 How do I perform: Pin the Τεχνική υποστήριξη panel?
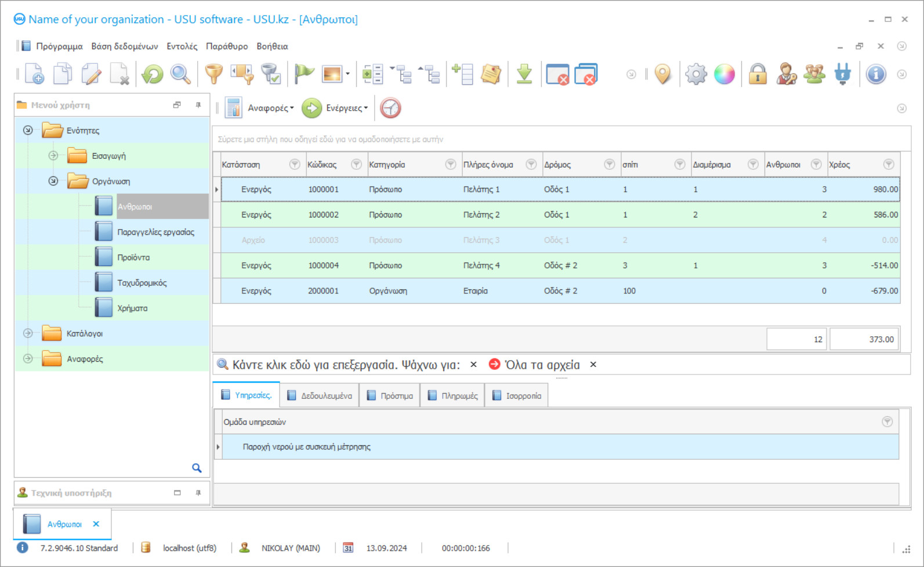pyautogui.click(x=198, y=493)
